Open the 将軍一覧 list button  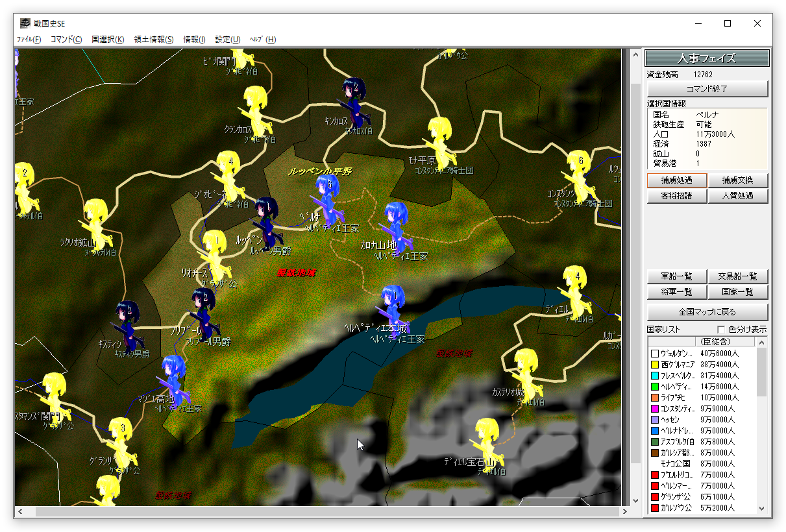coord(676,293)
